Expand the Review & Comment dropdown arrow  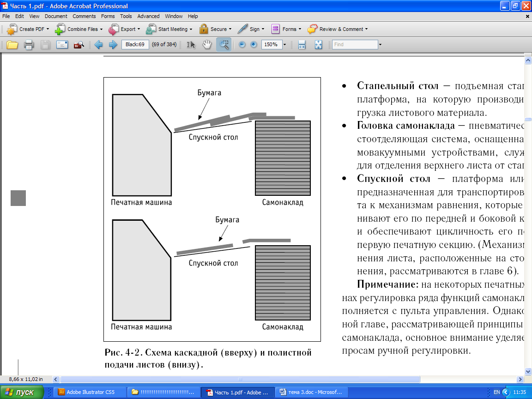pos(366,29)
